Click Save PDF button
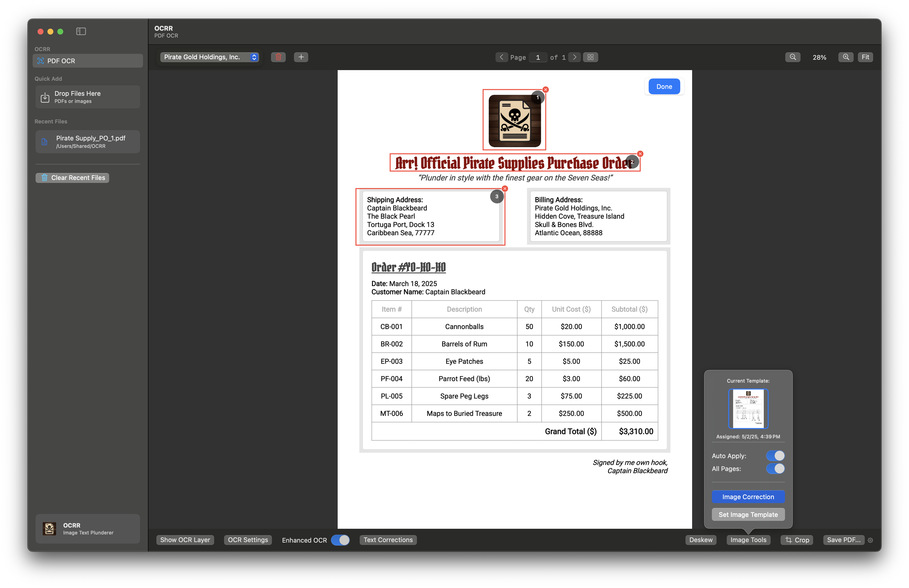909x588 pixels. click(844, 540)
